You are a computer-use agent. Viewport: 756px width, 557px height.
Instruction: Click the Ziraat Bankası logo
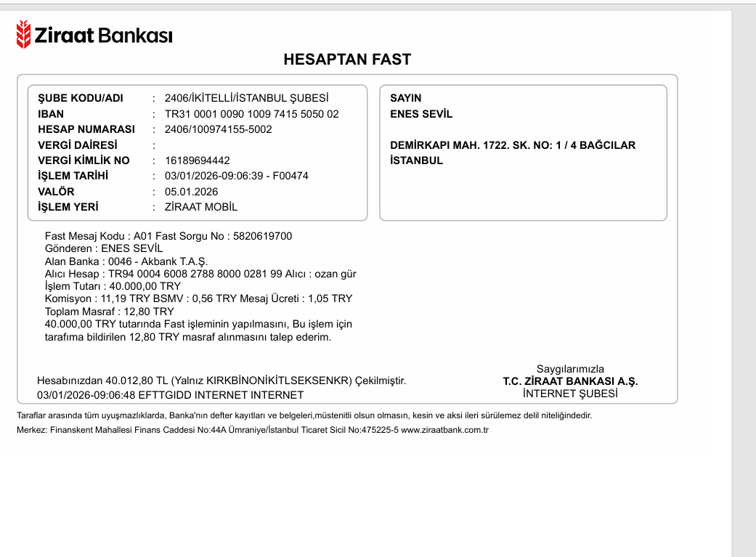click(x=94, y=35)
